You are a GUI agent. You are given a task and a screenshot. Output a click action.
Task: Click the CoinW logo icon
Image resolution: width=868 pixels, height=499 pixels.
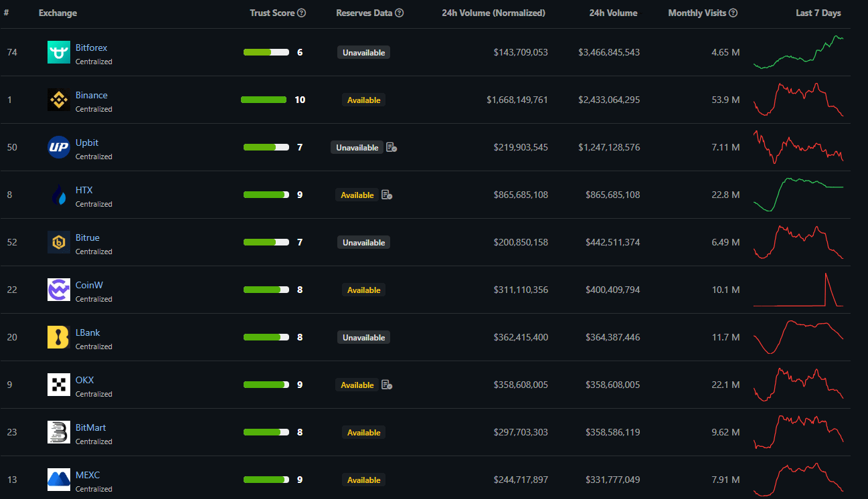[x=59, y=290]
